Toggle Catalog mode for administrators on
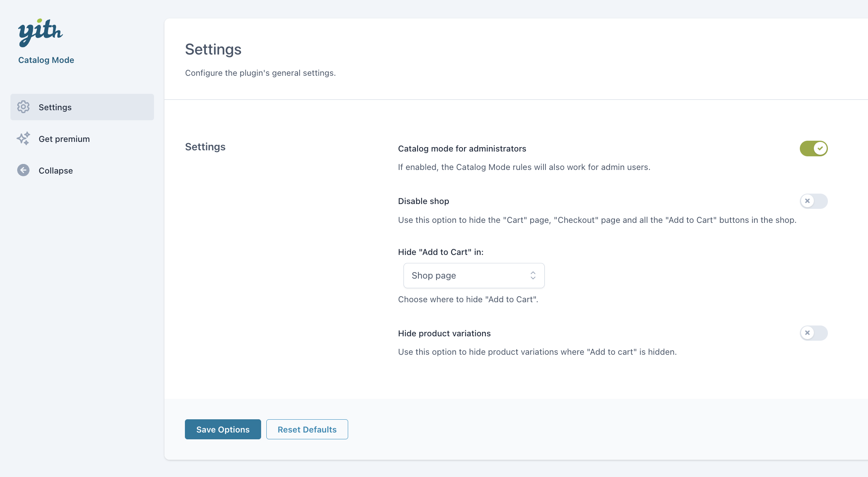 [813, 148]
